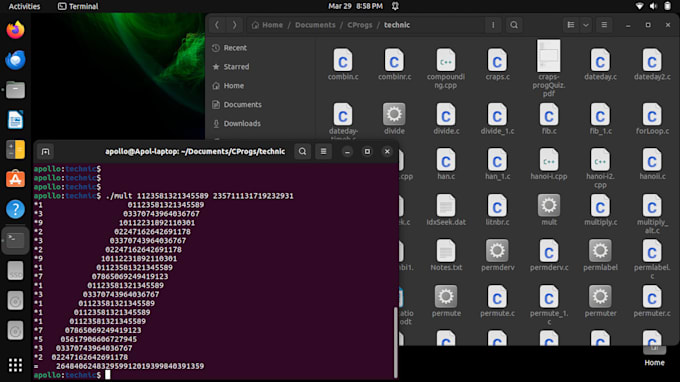Open Home desktop folder icon

pyautogui.click(x=654, y=356)
